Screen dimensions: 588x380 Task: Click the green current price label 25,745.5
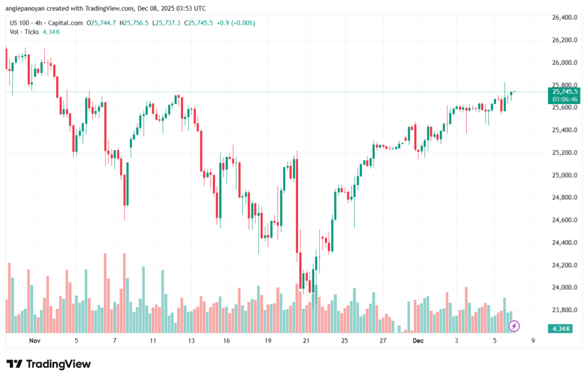point(565,91)
